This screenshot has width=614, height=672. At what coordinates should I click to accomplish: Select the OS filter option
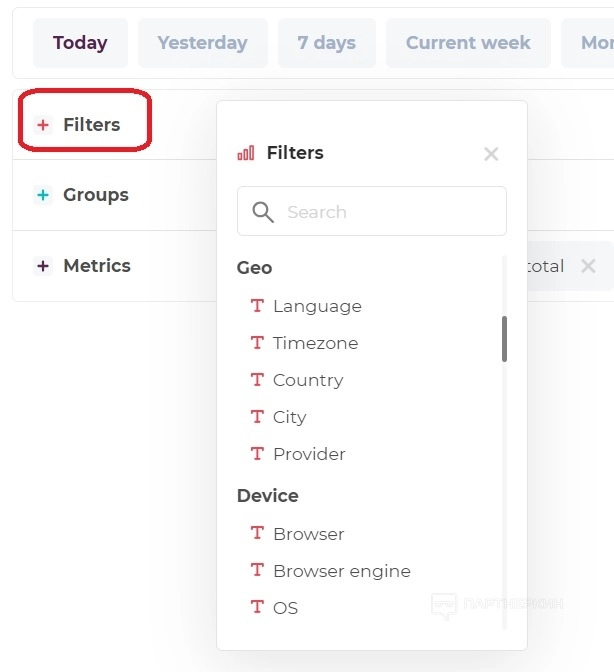click(285, 608)
